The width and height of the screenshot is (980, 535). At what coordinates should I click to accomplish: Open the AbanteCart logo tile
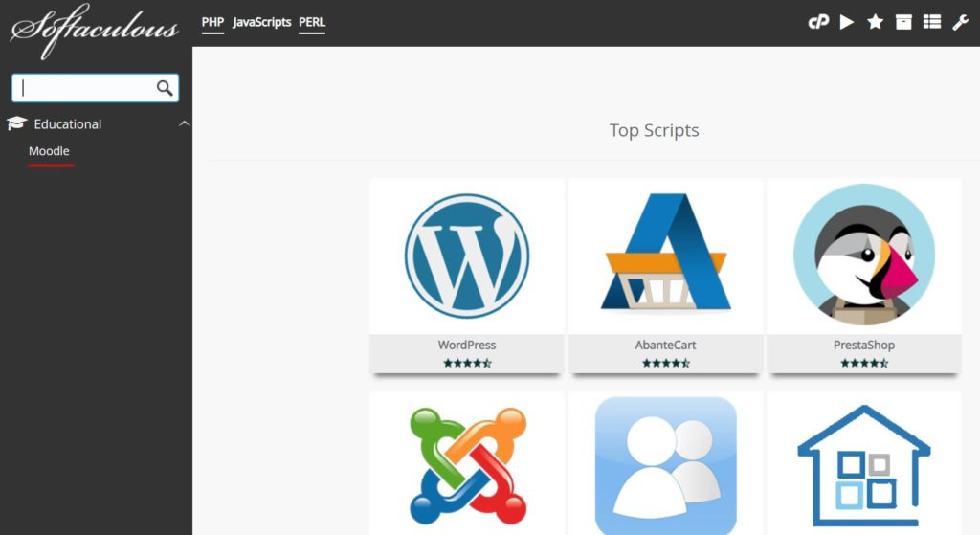pyautogui.click(x=666, y=252)
